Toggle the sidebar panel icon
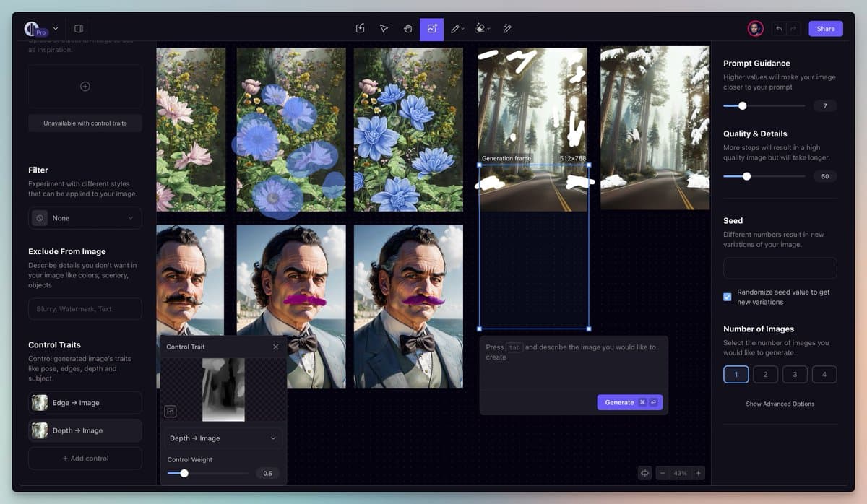This screenshot has height=504, width=867. 79,29
